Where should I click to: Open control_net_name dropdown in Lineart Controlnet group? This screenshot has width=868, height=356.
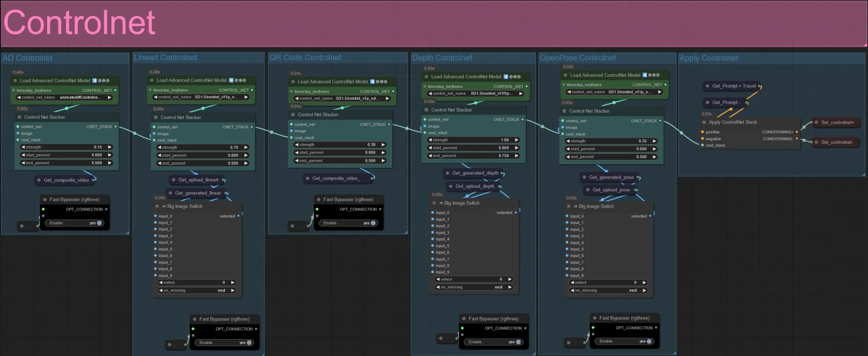click(201, 97)
